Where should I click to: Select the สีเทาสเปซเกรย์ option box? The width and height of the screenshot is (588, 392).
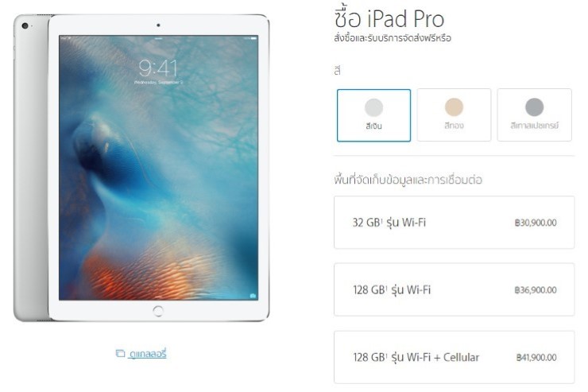click(534, 114)
